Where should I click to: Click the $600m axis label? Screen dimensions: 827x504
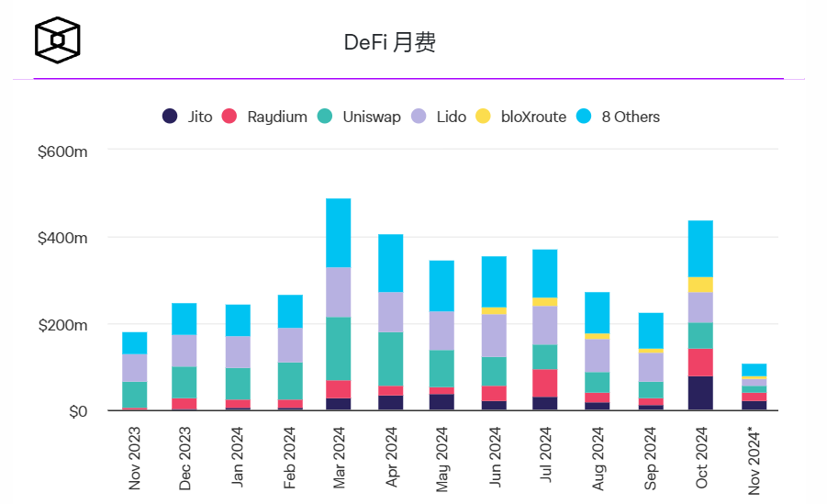(62, 152)
